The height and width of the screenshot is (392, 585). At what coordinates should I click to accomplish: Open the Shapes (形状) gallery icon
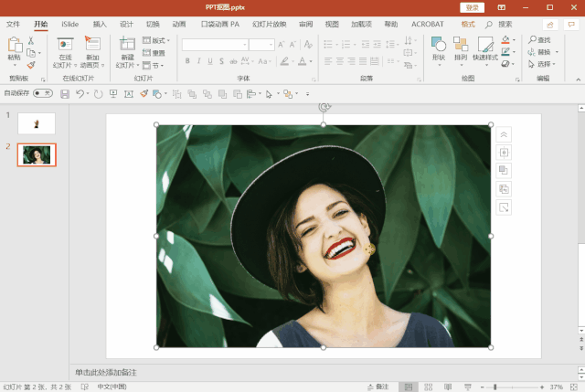click(438, 46)
